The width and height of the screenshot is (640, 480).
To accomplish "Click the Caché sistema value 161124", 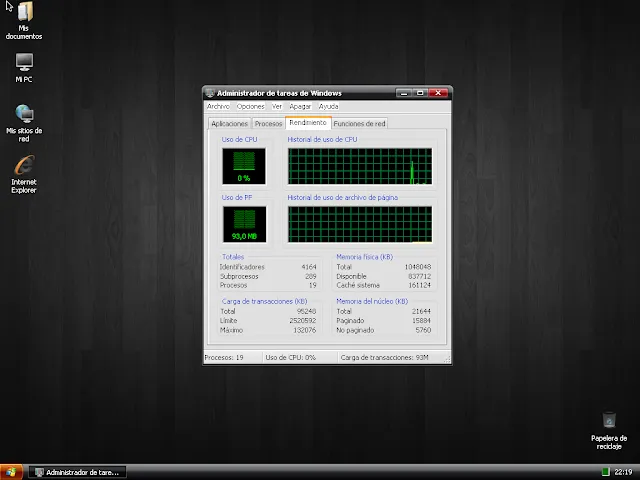I will 419,285.
